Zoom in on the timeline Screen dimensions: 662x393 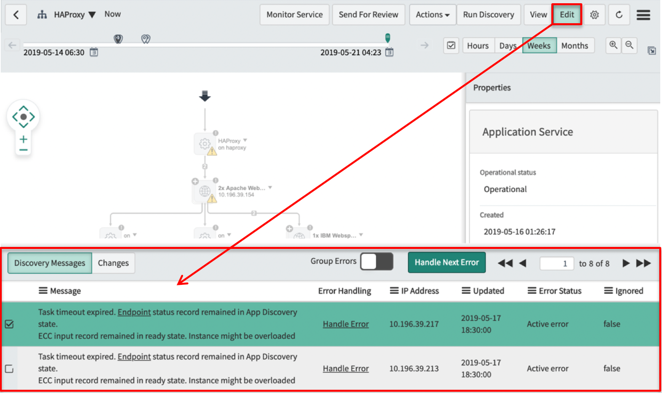[x=613, y=45]
